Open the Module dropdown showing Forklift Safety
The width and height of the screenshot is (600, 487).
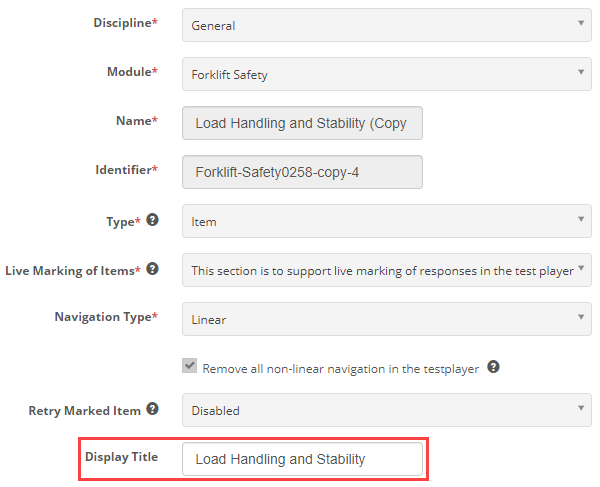click(x=386, y=73)
